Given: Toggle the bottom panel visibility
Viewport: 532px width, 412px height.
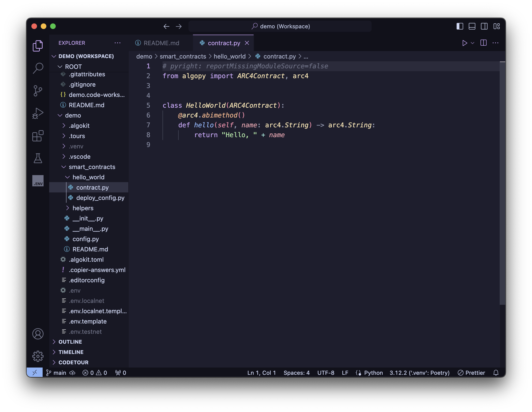Looking at the screenshot, I should coord(472,26).
